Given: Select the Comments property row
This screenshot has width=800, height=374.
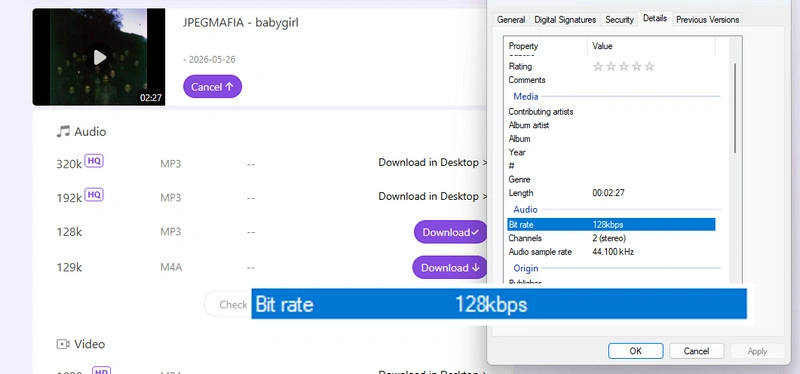Looking at the screenshot, I should [x=611, y=80].
